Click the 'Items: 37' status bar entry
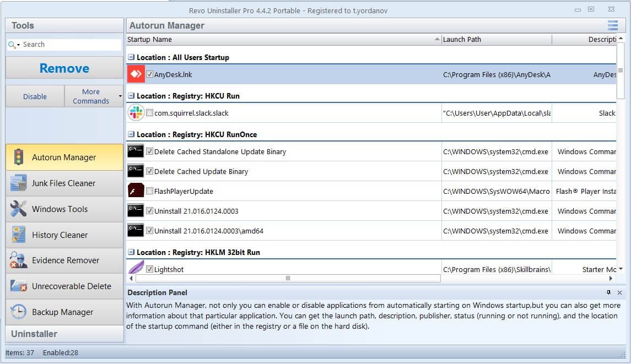This screenshot has width=631, height=364. tap(20, 353)
